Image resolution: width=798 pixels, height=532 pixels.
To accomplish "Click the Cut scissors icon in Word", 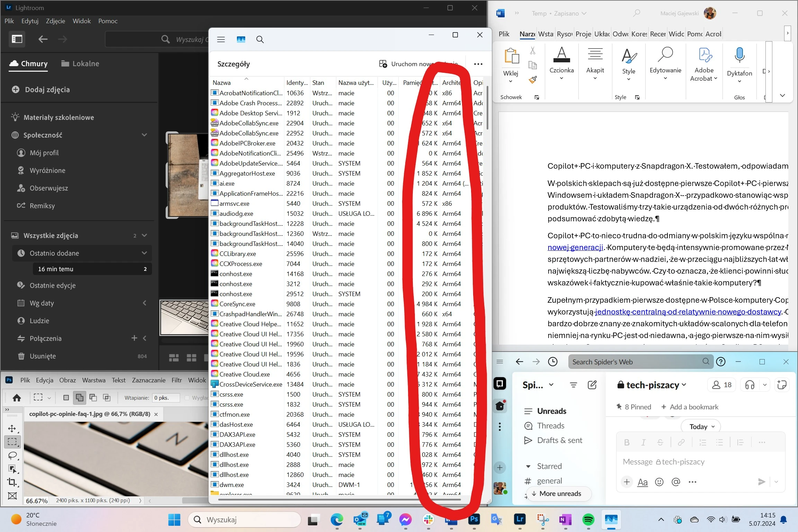I will [533, 51].
